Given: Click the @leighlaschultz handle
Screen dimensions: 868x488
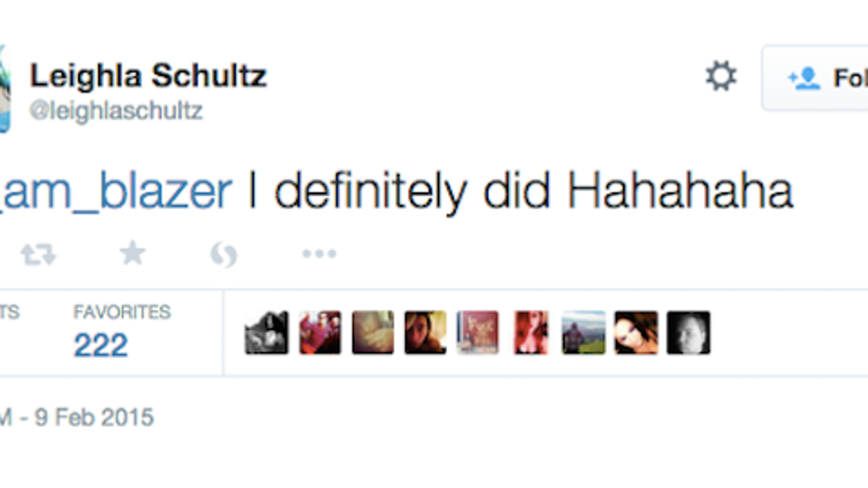Looking at the screenshot, I should coord(116,111).
